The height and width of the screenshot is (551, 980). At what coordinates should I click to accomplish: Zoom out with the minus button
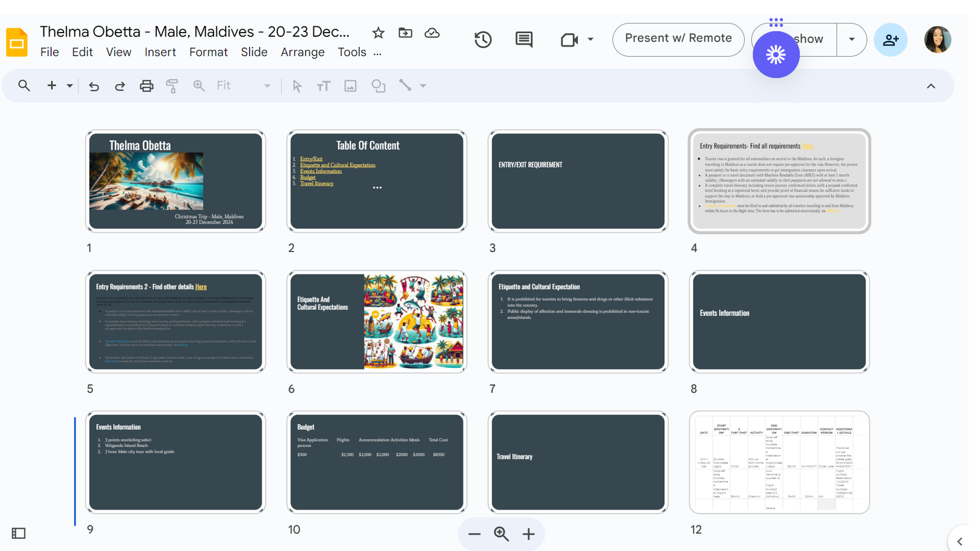pyautogui.click(x=474, y=534)
